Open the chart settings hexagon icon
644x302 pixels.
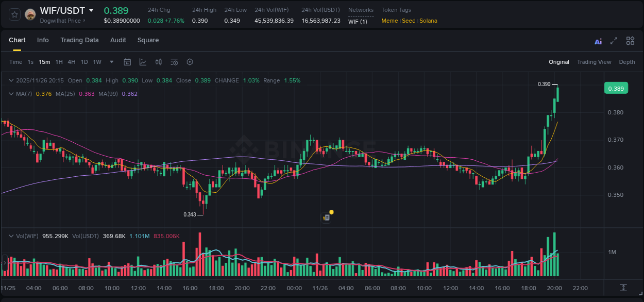(x=190, y=62)
